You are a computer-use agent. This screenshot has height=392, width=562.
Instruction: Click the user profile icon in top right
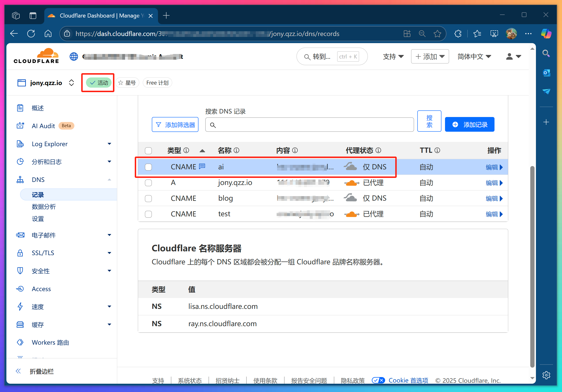[510, 57]
